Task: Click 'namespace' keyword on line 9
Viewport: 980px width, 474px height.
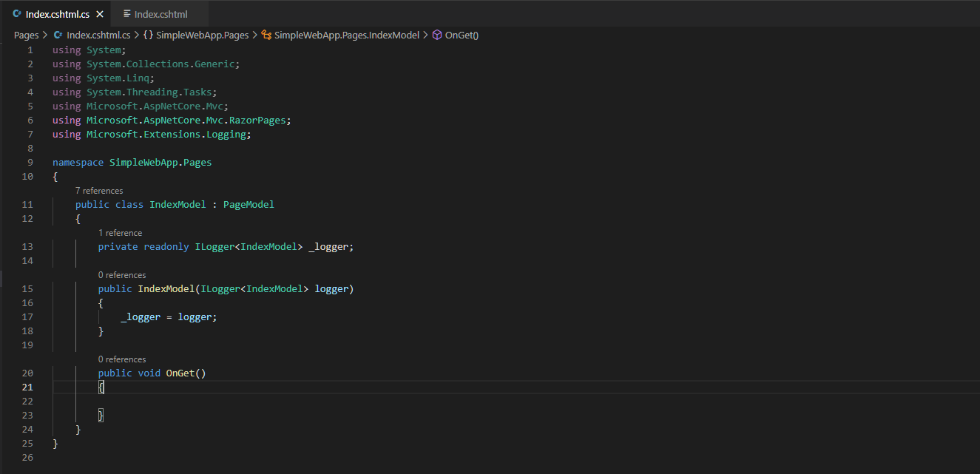Action: pyautogui.click(x=78, y=162)
